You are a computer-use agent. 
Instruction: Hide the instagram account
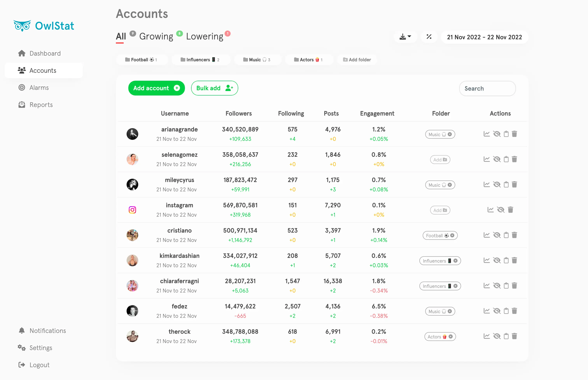(x=501, y=210)
